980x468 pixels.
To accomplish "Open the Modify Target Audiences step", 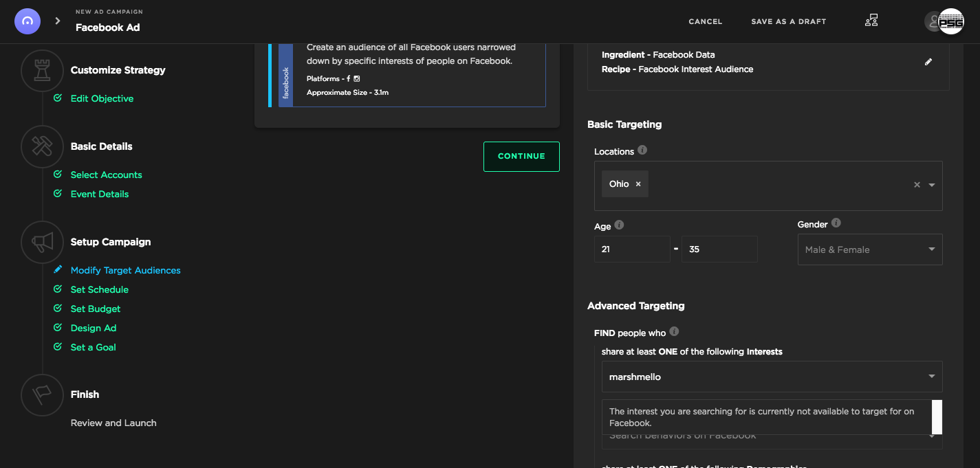I will pos(126,270).
